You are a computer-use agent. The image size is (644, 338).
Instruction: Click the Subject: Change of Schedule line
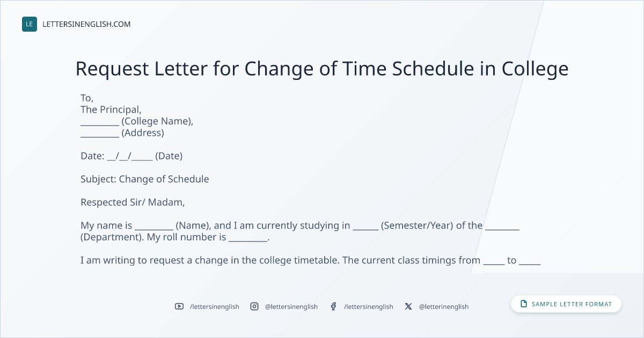[x=145, y=179]
